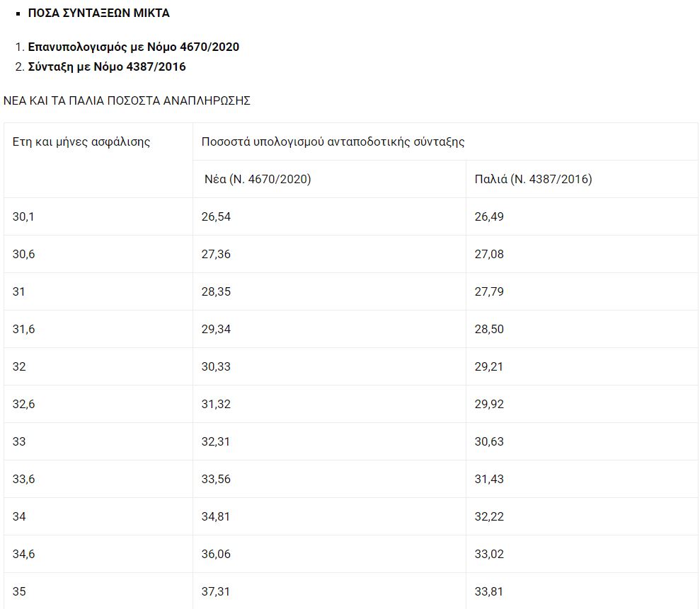
Task: Click the cell with value 36,06
Action: [329, 554]
